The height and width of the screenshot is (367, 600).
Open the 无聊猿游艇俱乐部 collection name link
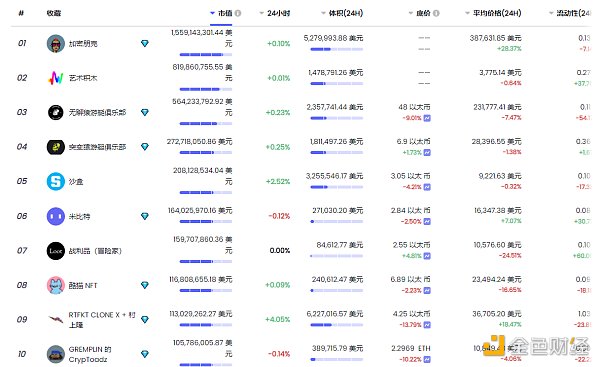[97, 113]
